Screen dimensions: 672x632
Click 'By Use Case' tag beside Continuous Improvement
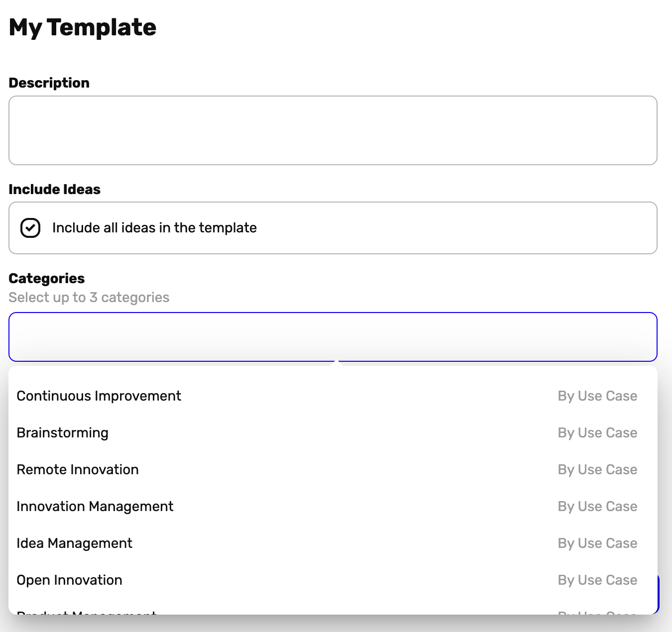pyautogui.click(x=597, y=396)
